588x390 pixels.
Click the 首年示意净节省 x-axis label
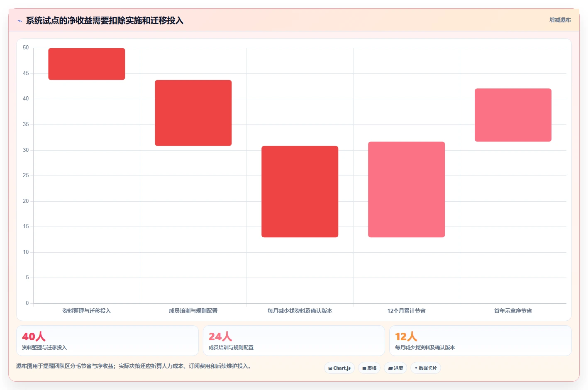(513, 311)
